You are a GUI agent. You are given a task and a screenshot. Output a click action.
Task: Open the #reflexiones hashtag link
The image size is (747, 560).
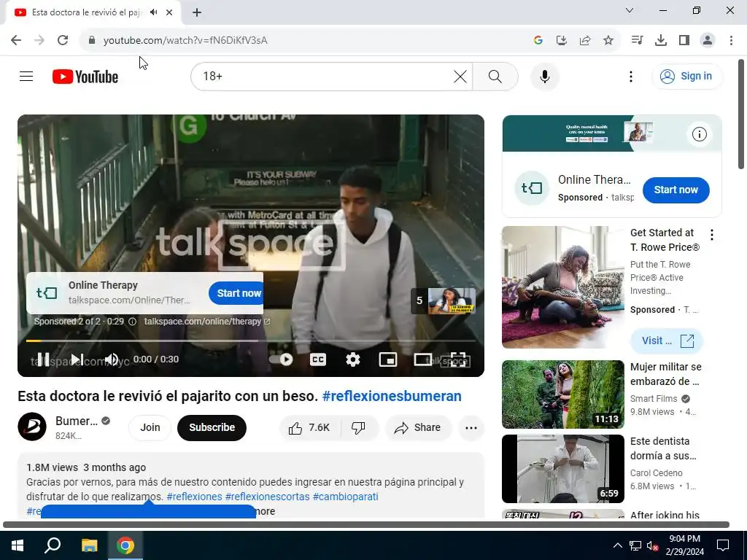pyautogui.click(x=194, y=497)
